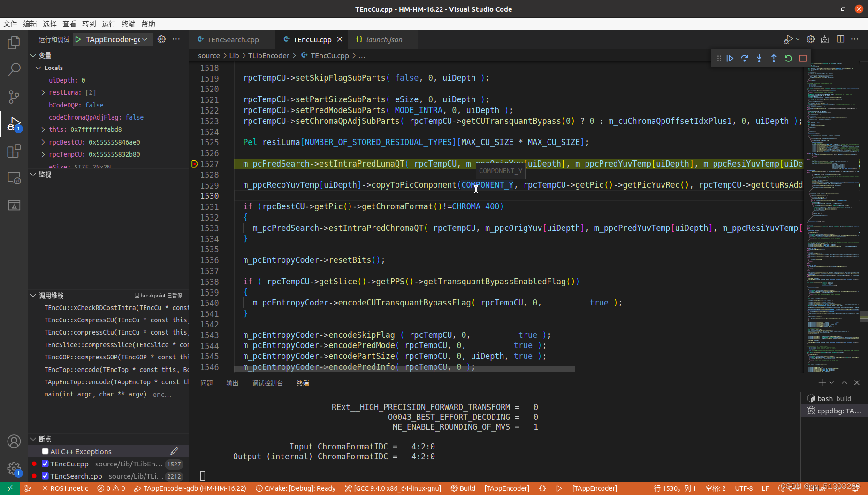Open the Manage gear in activity bar
Screen dimensions: 868x495
(14, 468)
